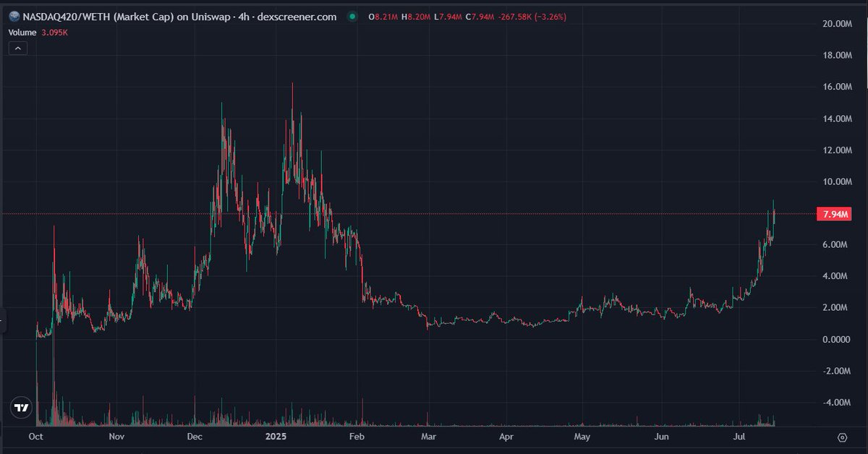Click the high value H8.20M

tap(416, 17)
